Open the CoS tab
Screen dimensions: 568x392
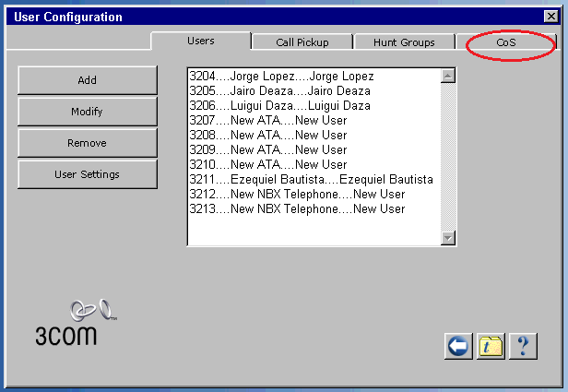pos(506,42)
